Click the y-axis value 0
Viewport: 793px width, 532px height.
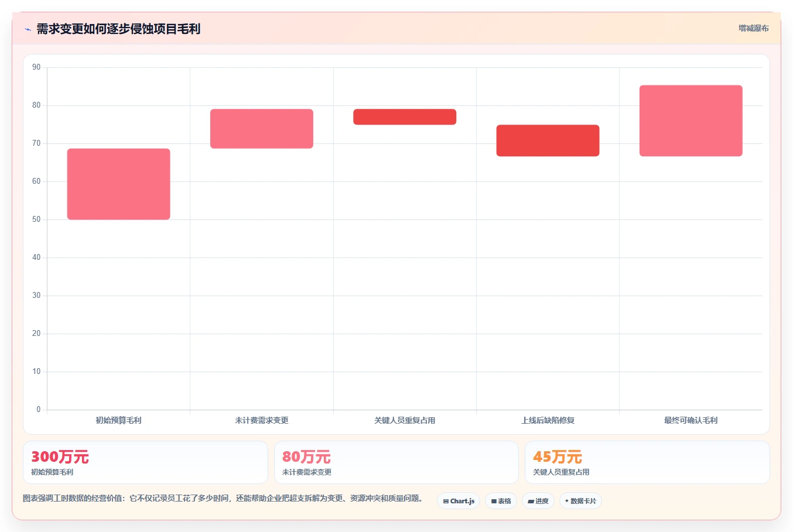click(39, 410)
